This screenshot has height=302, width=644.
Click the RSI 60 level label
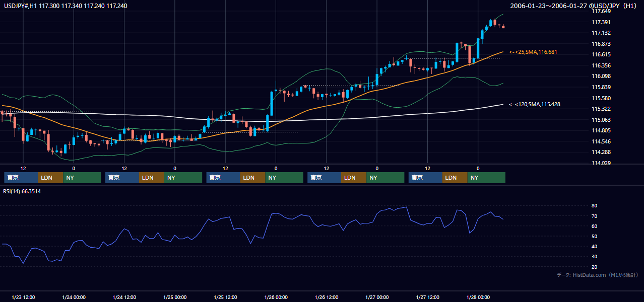[595, 226]
